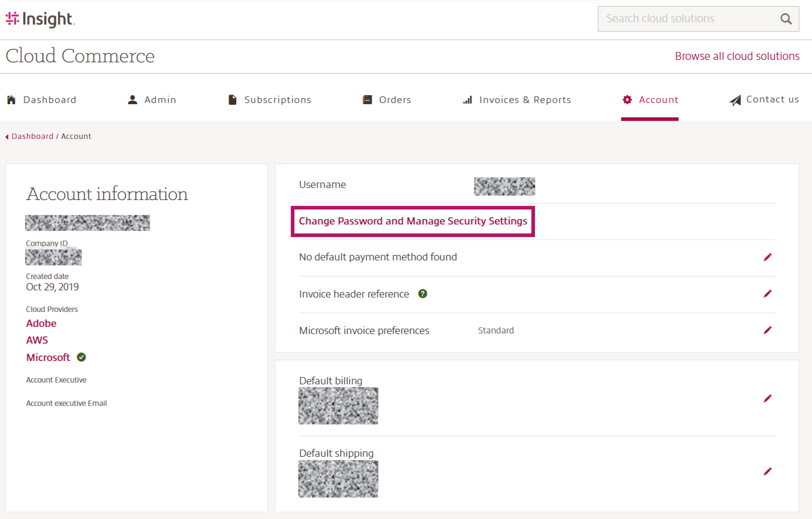The height and width of the screenshot is (519, 812).
Task: Click Browse all cloud solutions
Action: coord(737,56)
